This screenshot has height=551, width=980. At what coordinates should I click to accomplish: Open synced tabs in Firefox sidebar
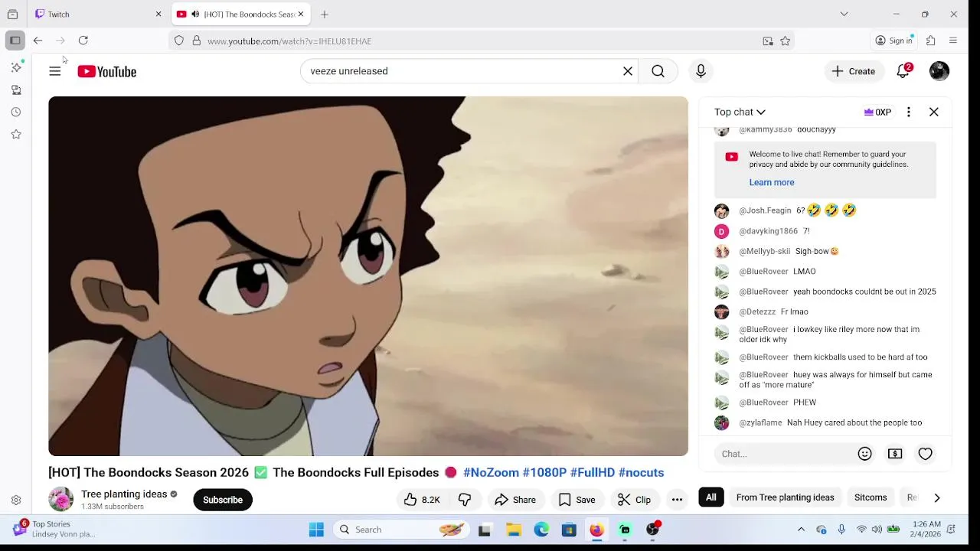click(x=16, y=90)
